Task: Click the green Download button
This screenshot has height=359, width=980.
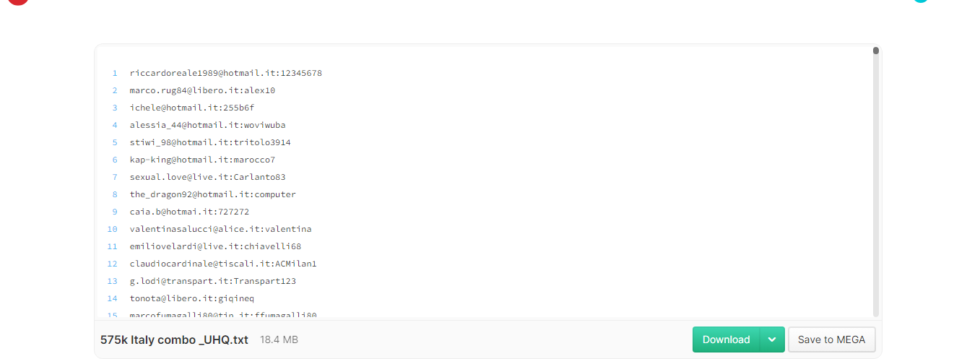Action: [726, 339]
